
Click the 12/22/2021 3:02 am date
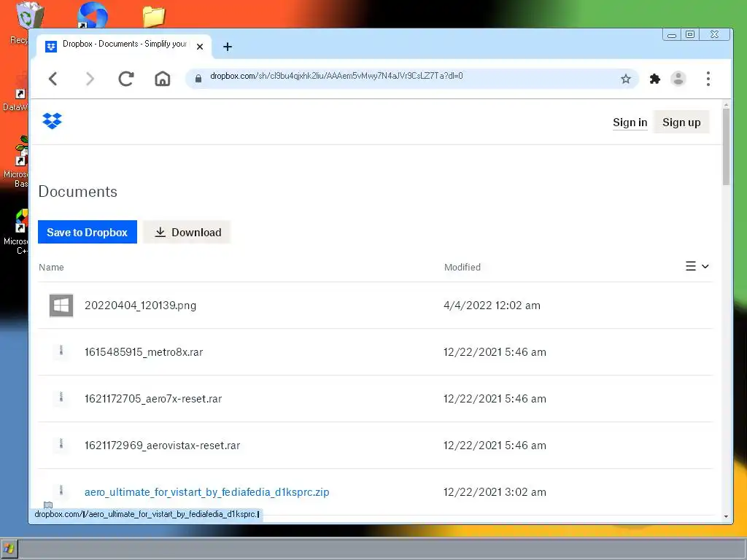tap(495, 492)
